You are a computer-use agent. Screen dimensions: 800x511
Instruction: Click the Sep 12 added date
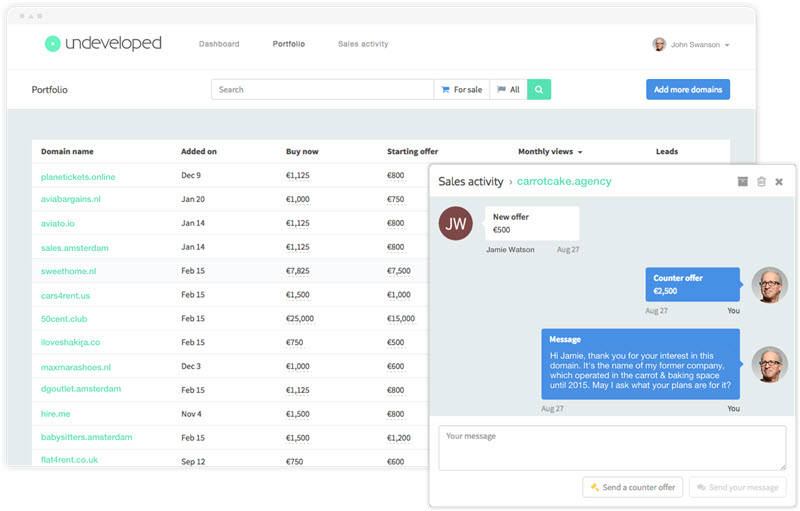point(193,462)
